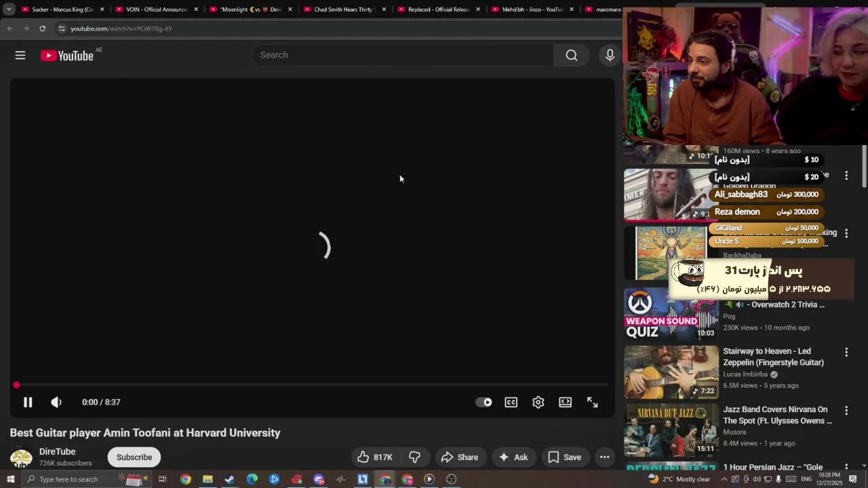Go forward with the browser forward arrow
Screen dimensions: 868x488
[x=26, y=28]
